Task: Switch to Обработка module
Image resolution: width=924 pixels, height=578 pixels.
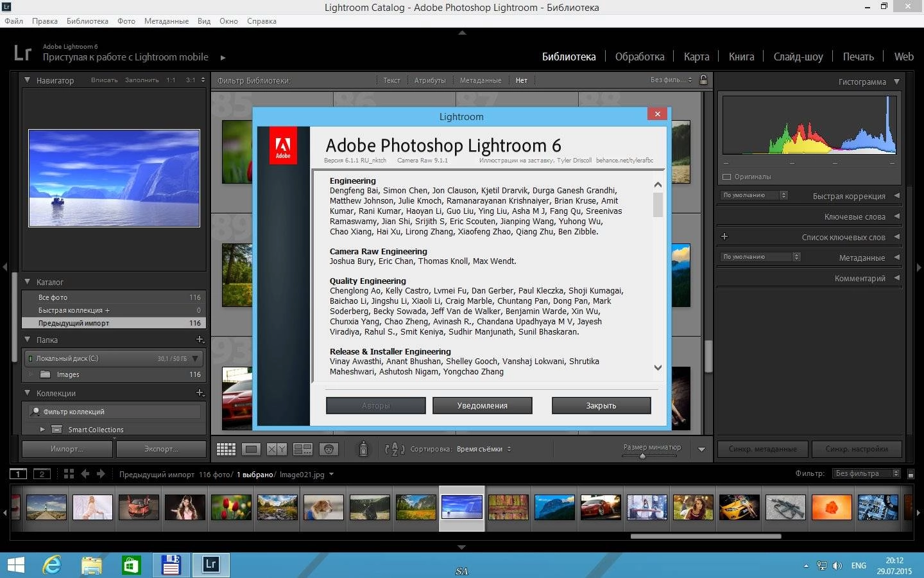Action: click(640, 57)
